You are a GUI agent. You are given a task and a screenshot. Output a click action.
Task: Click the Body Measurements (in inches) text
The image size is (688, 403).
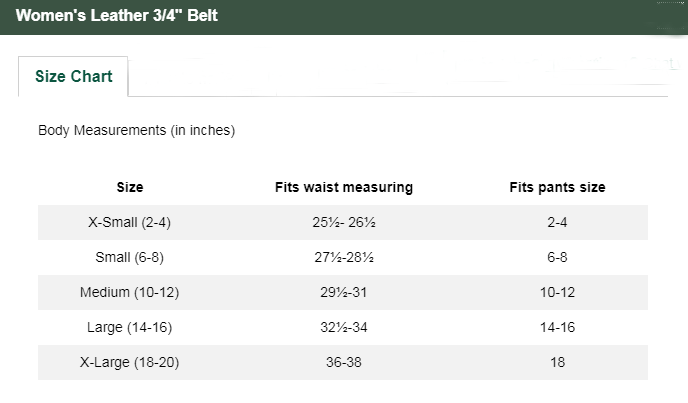point(136,130)
